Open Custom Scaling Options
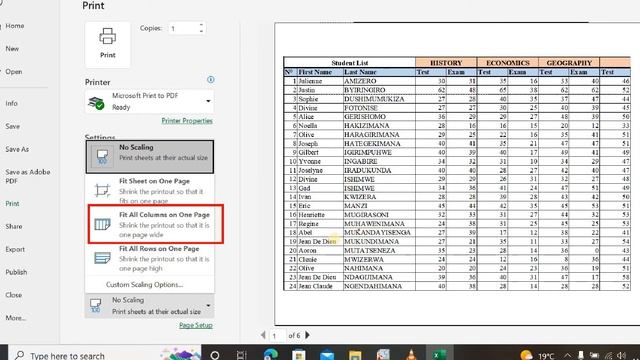640x360 pixels. pos(144,284)
